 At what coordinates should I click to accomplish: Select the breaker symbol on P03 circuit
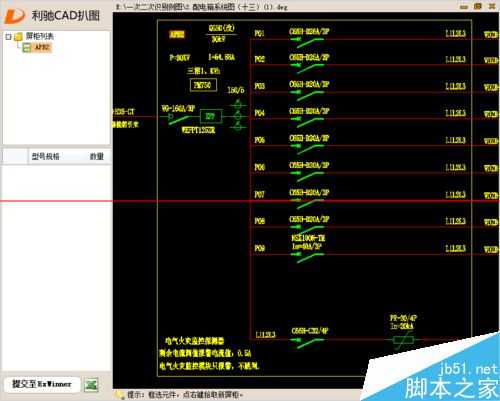(x=308, y=95)
